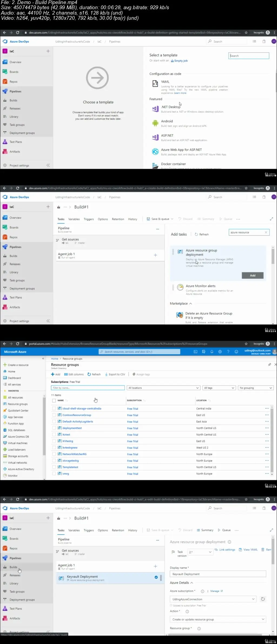Open Delete an Azure Resource Group marketplace task
Viewport: 277px width, 644px height.
coord(209,316)
